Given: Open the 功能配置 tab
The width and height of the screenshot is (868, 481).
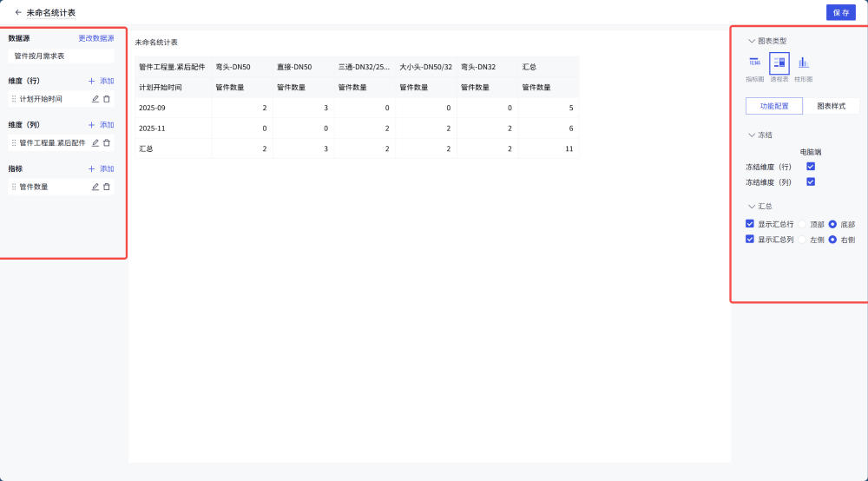Looking at the screenshot, I should [x=774, y=106].
